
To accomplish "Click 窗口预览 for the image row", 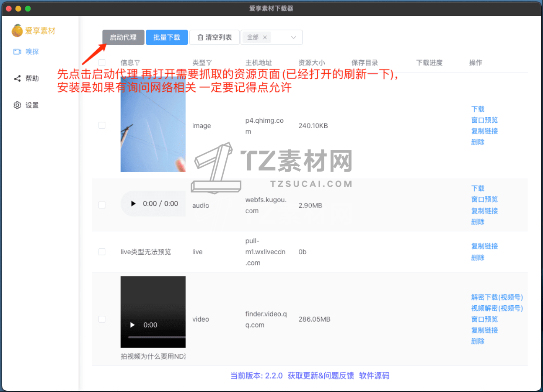I will coord(484,120).
